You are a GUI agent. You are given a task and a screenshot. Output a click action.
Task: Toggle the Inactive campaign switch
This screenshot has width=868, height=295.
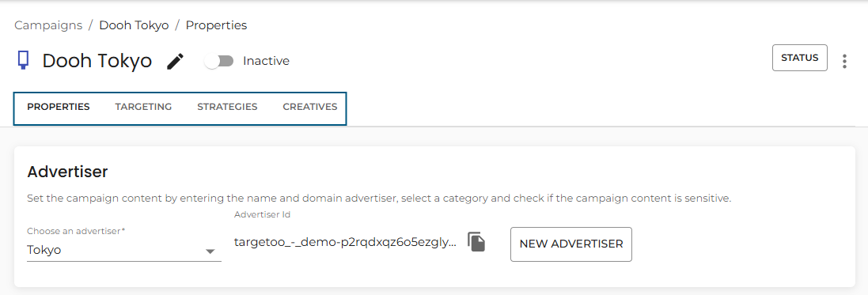[x=219, y=61]
